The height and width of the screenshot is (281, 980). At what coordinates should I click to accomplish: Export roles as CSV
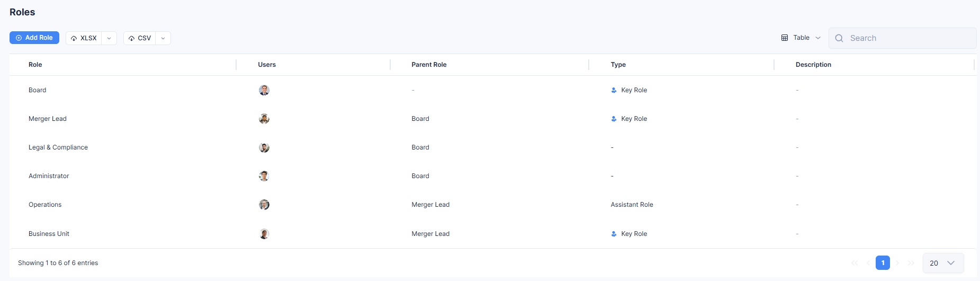coord(140,38)
